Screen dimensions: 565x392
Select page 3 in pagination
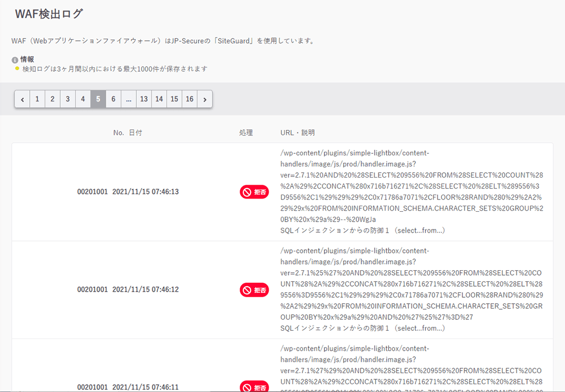pos(68,99)
